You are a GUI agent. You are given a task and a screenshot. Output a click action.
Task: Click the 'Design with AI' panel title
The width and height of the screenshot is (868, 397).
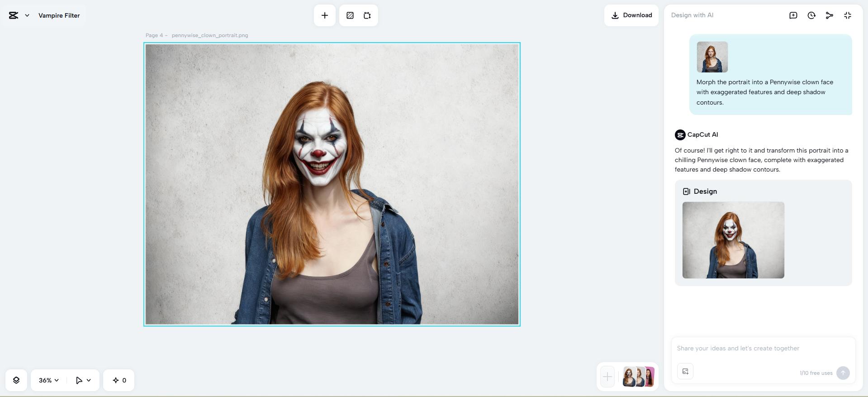pos(692,15)
